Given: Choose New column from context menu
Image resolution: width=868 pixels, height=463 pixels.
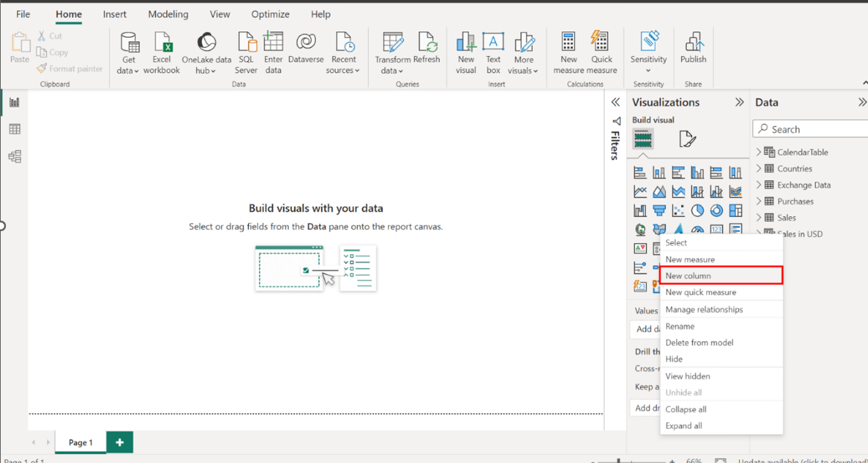Looking at the screenshot, I should click(688, 276).
